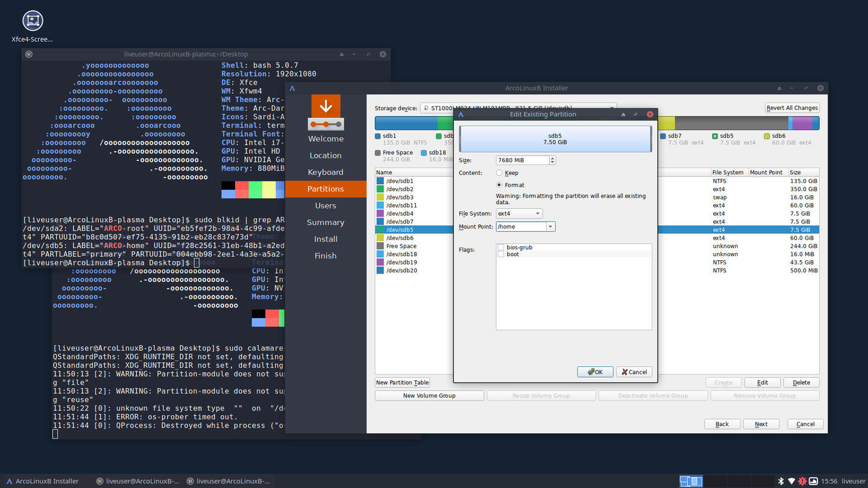Sort by the File System column header
This screenshot has height=488, width=868.
[x=729, y=172]
